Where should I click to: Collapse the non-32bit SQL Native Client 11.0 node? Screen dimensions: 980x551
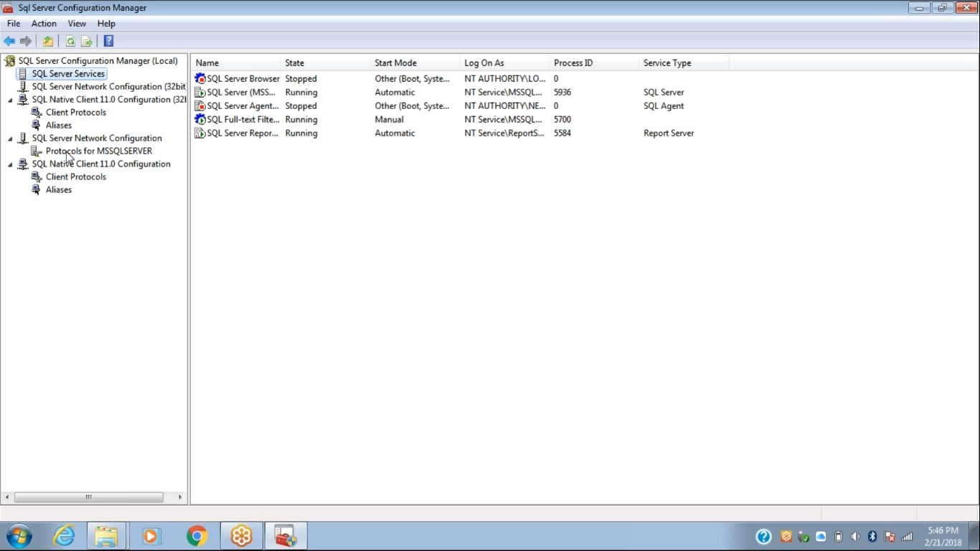pyautogui.click(x=10, y=165)
